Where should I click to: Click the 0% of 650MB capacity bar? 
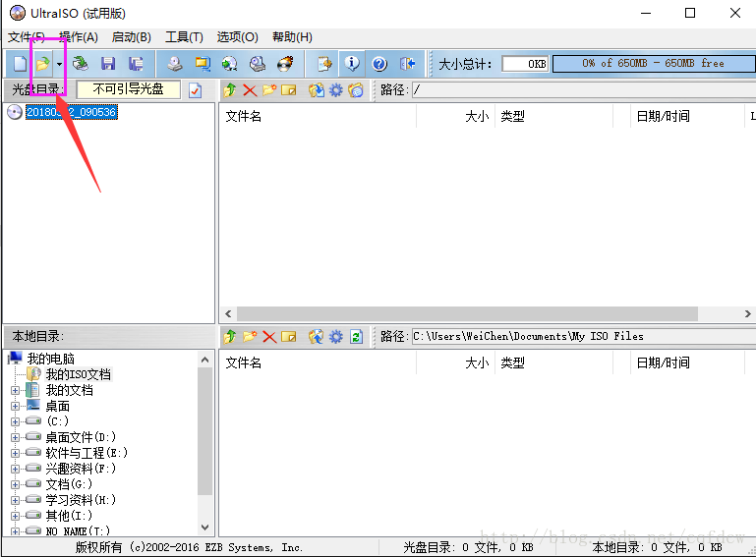tap(654, 64)
